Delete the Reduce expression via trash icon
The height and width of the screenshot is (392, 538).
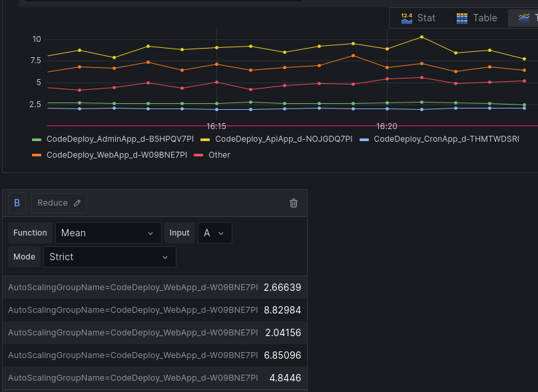293,202
